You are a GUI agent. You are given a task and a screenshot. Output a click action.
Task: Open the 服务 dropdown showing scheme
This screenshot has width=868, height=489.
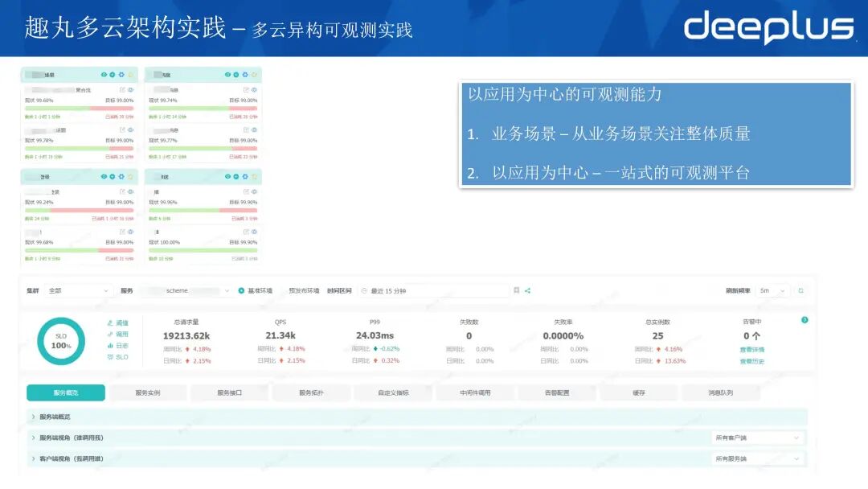[x=186, y=290]
